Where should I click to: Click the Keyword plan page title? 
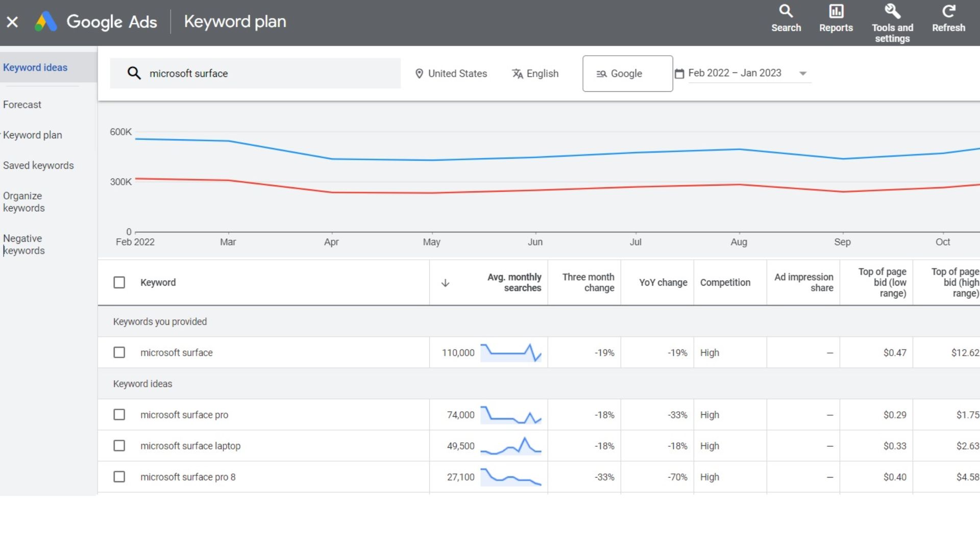coord(235,21)
